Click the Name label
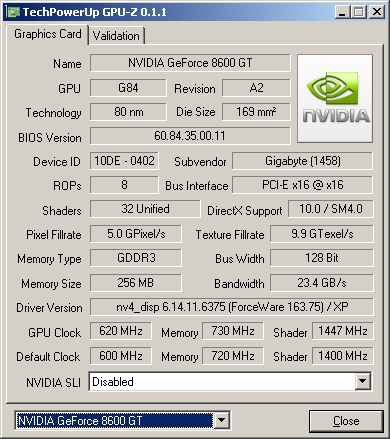Viewport: 390px width, 439px height. click(67, 64)
